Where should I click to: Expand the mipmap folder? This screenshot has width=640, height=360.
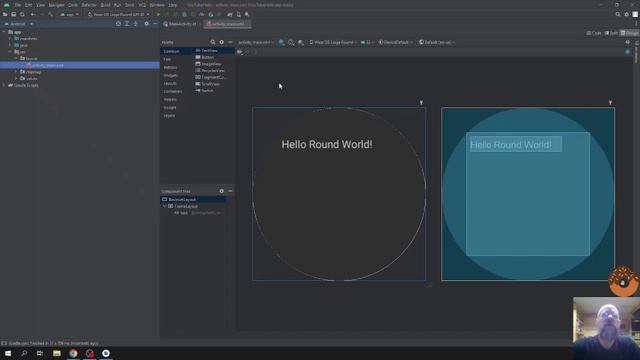pyautogui.click(x=16, y=72)
